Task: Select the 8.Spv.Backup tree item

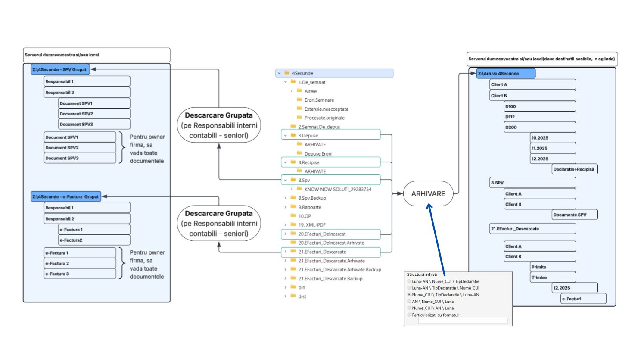Action: pos(312,198)
